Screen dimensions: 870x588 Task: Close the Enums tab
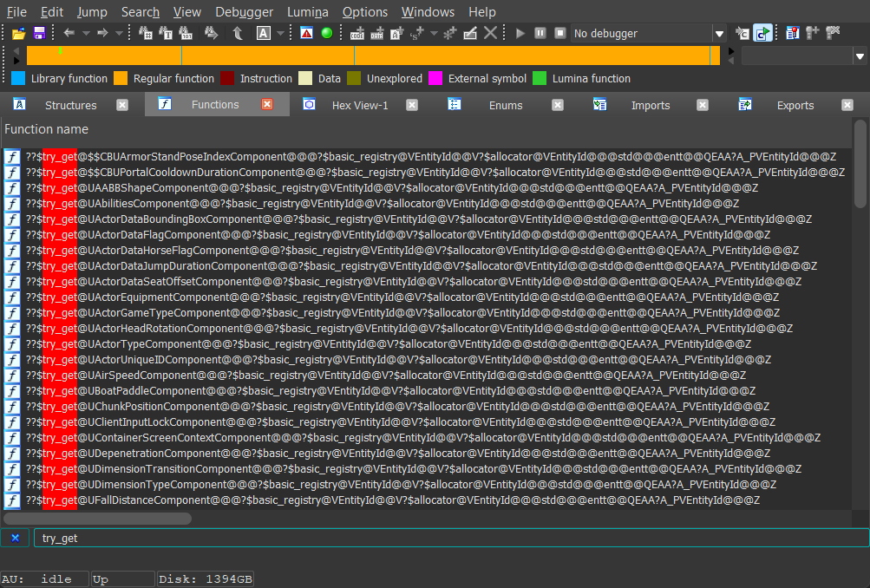tap(558, 105)
